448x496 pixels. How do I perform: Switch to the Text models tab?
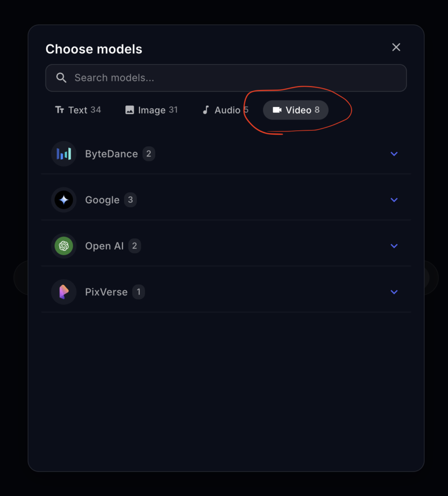coord(78,110)
